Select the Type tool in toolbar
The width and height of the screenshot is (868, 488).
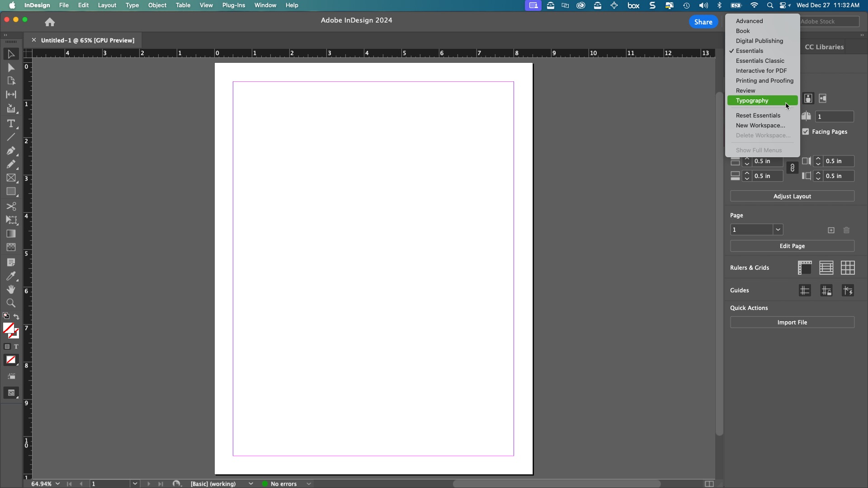point(11,123)
